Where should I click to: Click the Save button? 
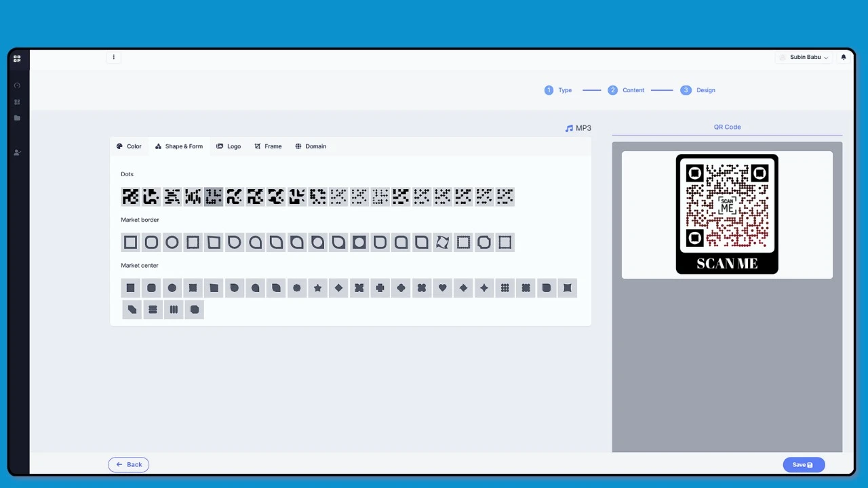pos(804,464)
